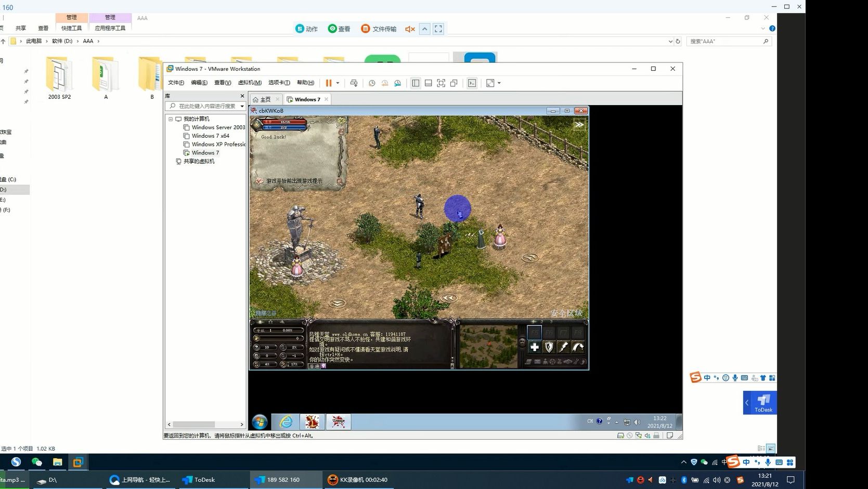Open the 选项卡(T) menu in VMware
The image size is (868, 489).
[x=279, y=83]
